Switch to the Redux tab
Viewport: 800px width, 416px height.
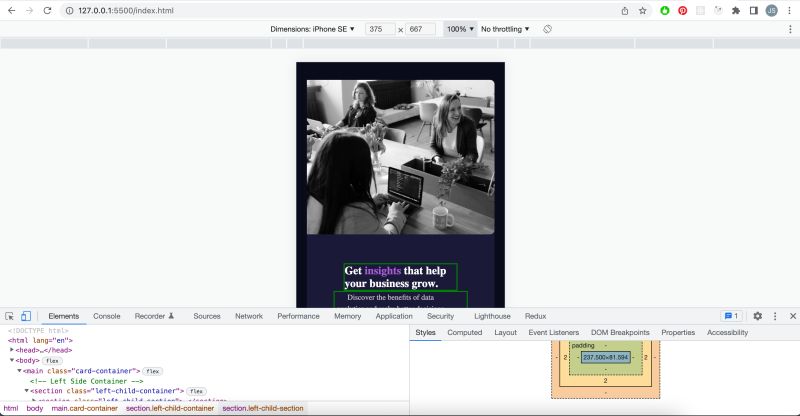[x=535, y=316]
